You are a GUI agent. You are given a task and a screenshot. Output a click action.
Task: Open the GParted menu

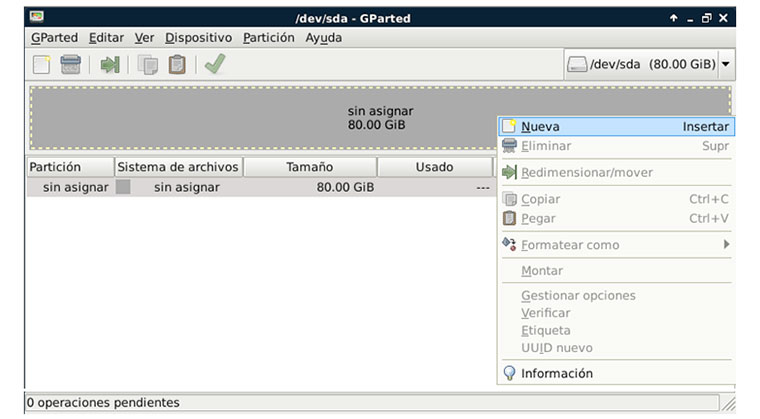54,38
